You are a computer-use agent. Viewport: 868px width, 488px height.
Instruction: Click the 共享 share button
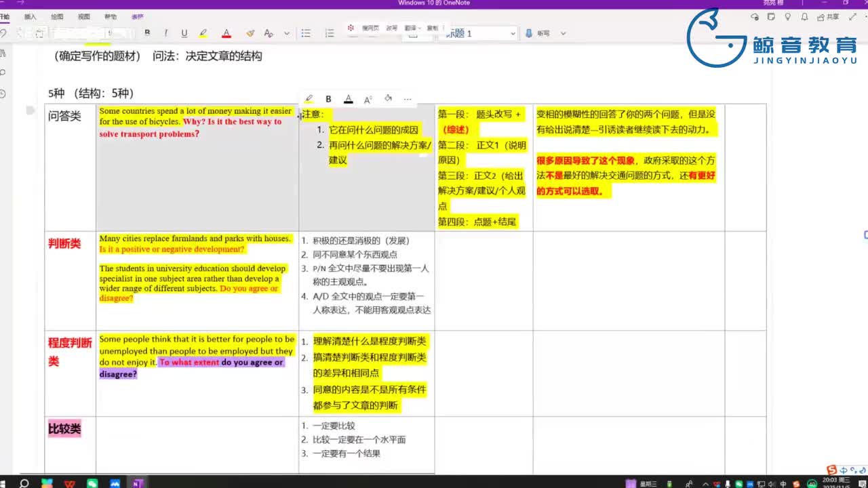pyautogui.click(x=828, y=17)
